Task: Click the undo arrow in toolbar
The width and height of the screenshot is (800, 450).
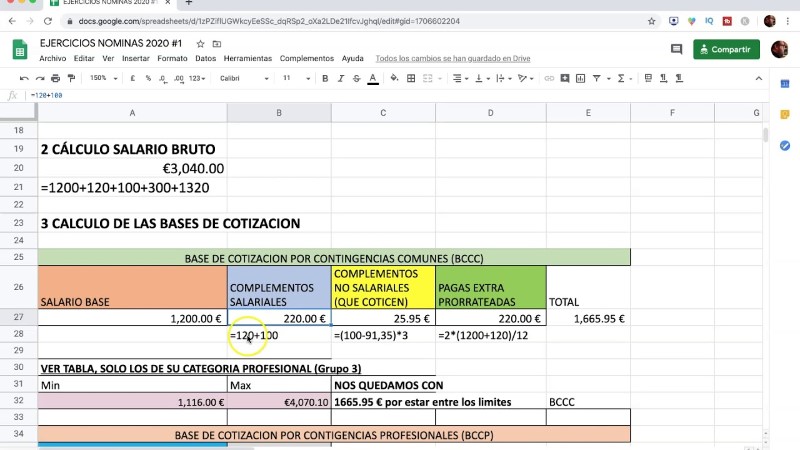Action: (x=24, y=79)
